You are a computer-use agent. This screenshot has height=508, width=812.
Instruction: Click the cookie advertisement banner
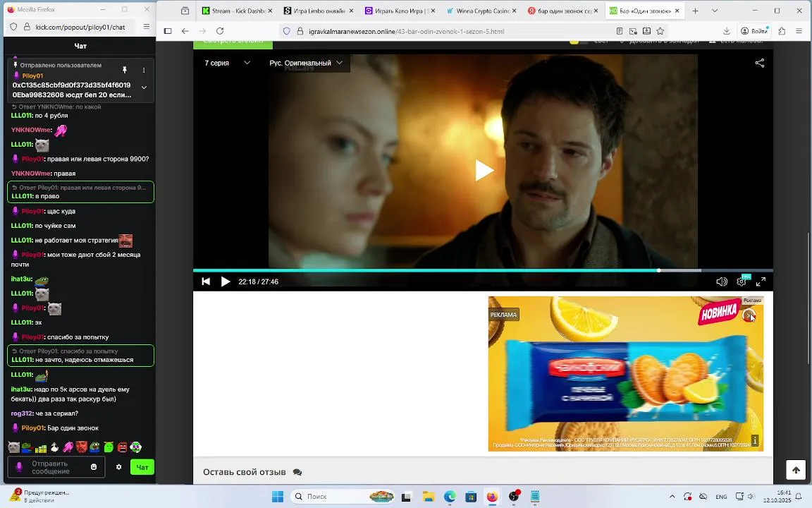click(626, 373)
